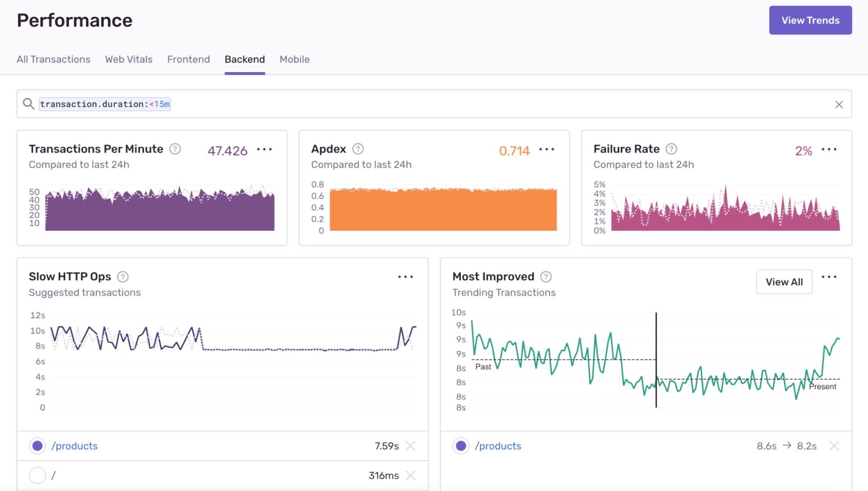Open Transactions Per Minute widget options menu
The height and width of the screenshot is (491, 868).
coord(264,149)
